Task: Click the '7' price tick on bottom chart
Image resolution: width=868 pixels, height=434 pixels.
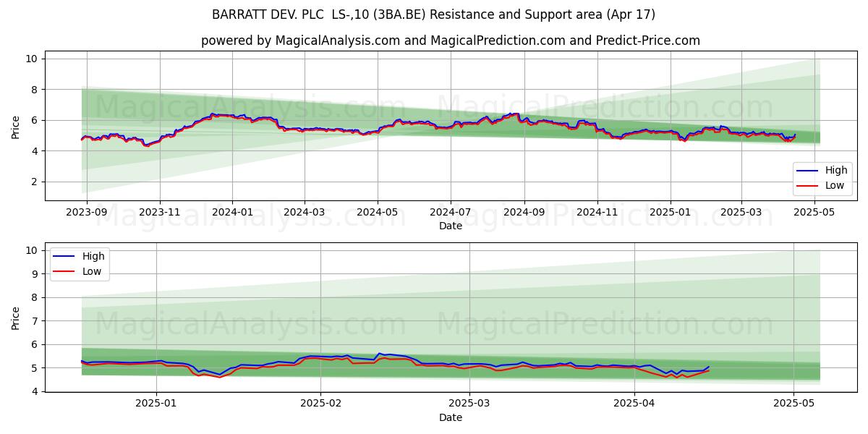Action: pos(35,320)
